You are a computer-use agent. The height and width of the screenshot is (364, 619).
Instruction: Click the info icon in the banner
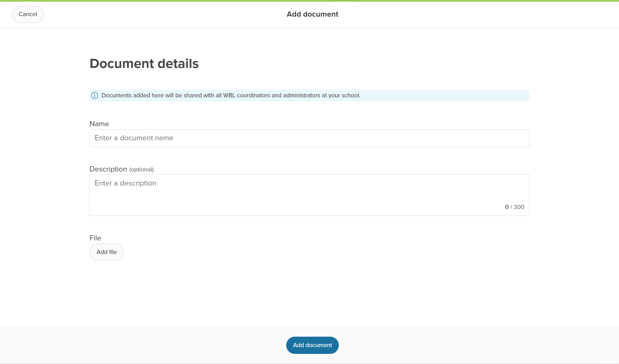(95, 95)
